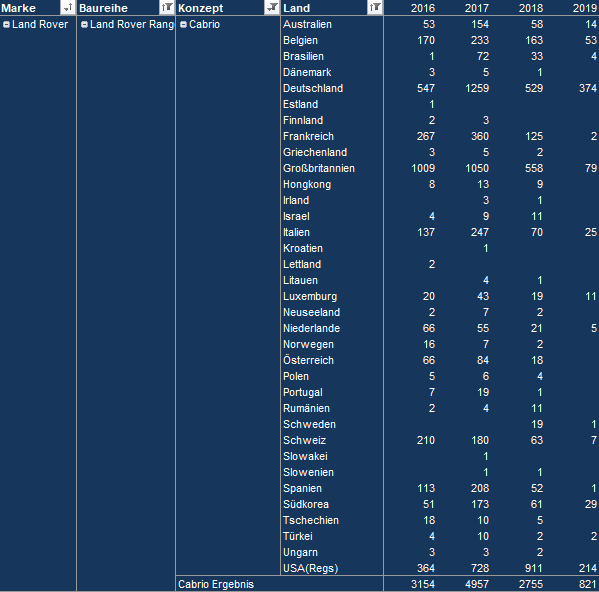Select the USA(Regs) row label
Screen dimensions: 599x592
tap(311, 568)
